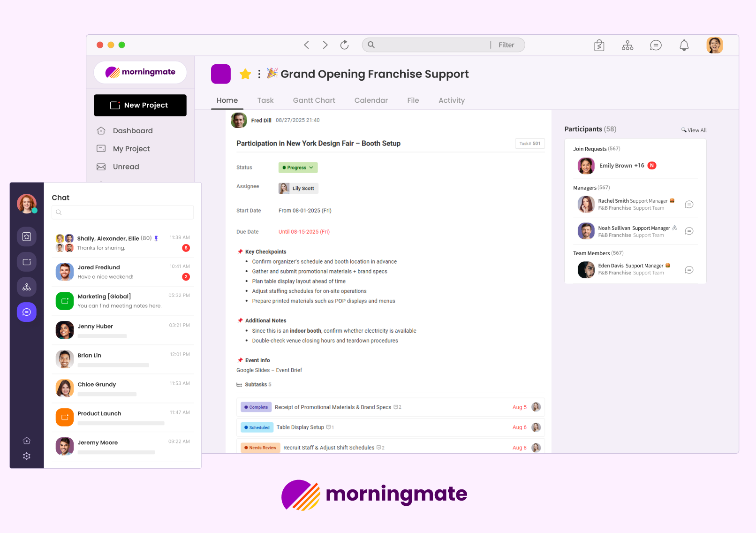This screenshot has height=533, width=756.
Task: Click the reload page icon
Action: pos(344,45)
